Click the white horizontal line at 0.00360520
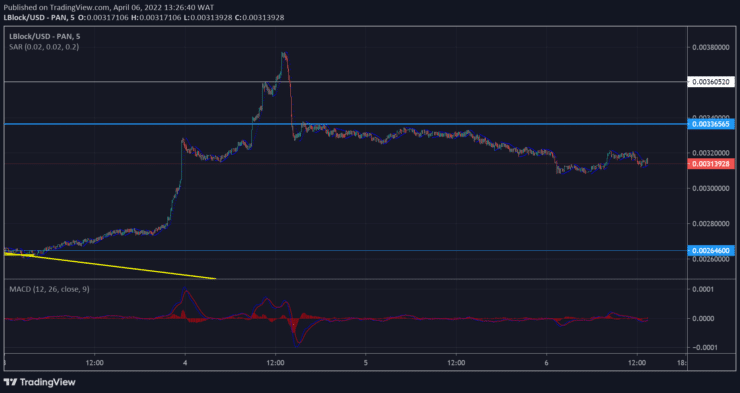 coord(345,82)
